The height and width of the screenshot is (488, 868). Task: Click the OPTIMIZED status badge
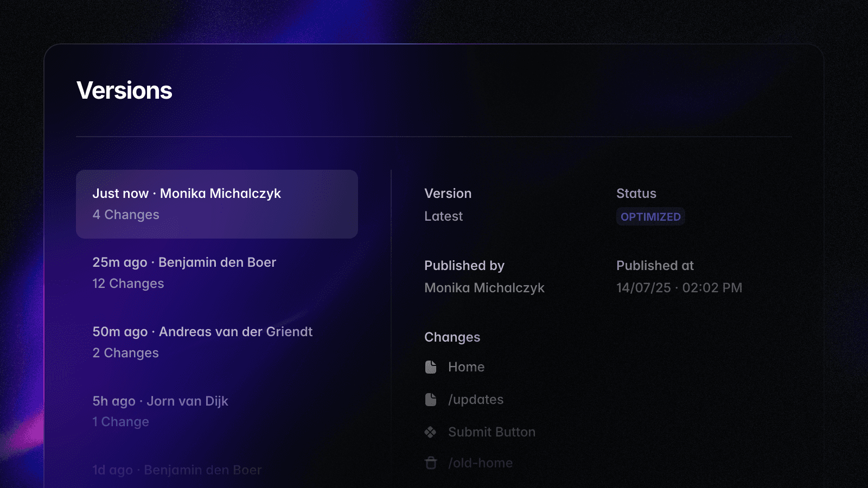pyautogui.click(x=650, y=216)
